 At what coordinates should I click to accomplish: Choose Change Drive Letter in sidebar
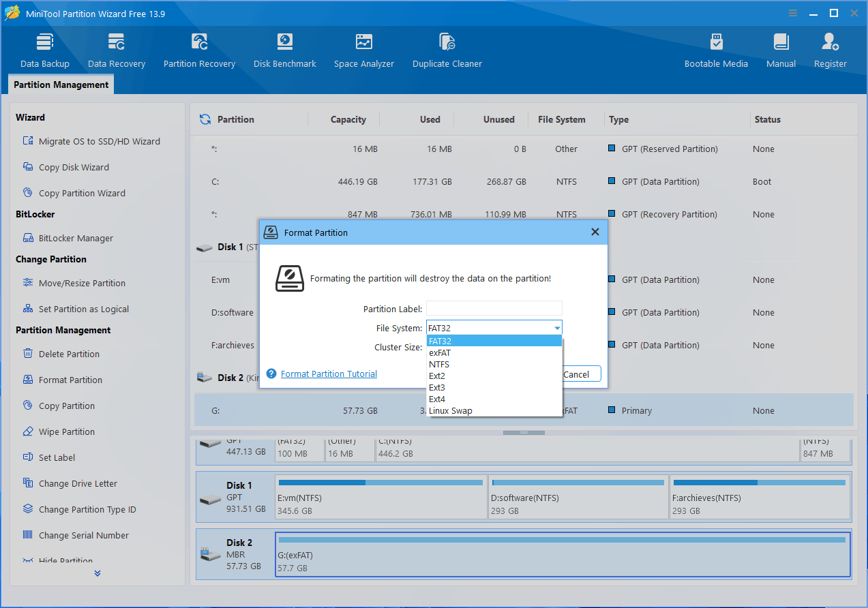click(70, 483)
